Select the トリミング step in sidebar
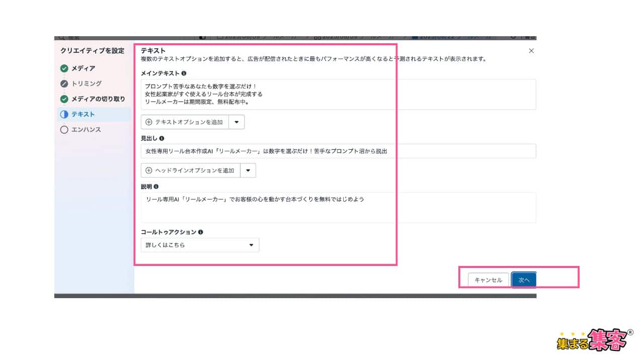 point(87,83)
